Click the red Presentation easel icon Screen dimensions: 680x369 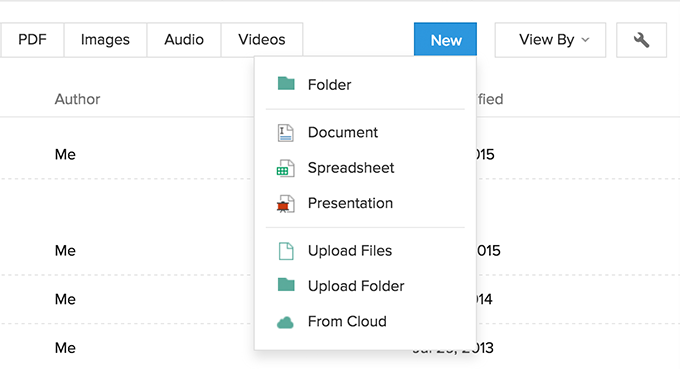coord(285,204)
